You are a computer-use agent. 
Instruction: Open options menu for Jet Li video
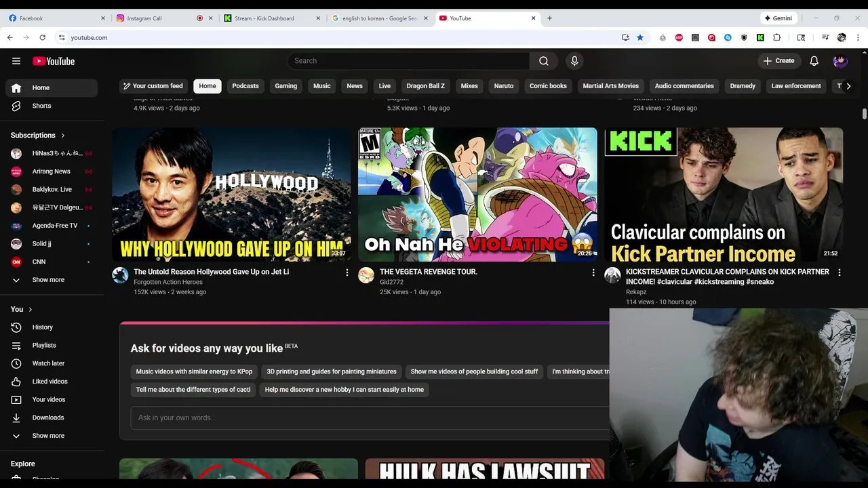point(347,272)
